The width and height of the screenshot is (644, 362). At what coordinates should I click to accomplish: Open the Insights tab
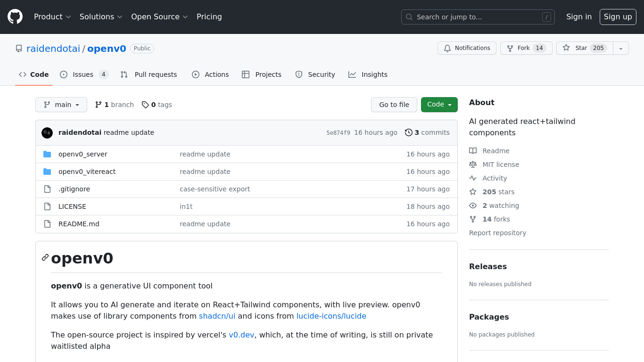point(368,74)
